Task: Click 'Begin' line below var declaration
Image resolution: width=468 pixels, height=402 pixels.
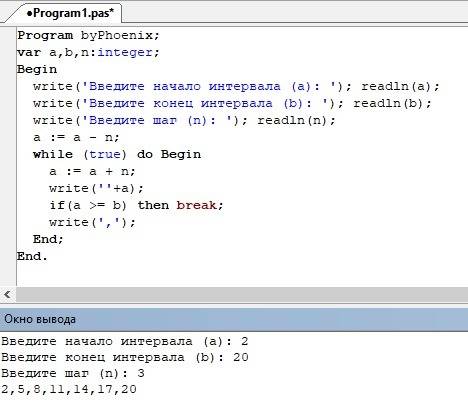Action: click(37, 69)
